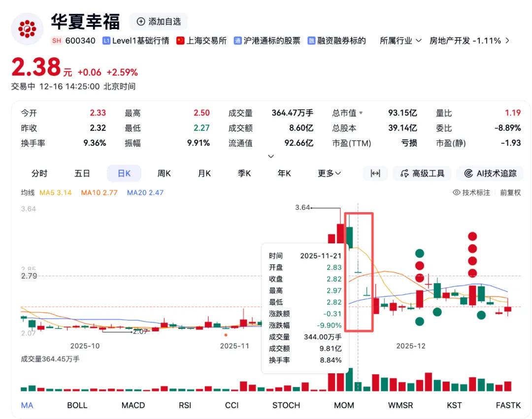Viewport: 532px width, 419px height.
Task: Expand the 所属行业 dropdown
Action: 400,41
